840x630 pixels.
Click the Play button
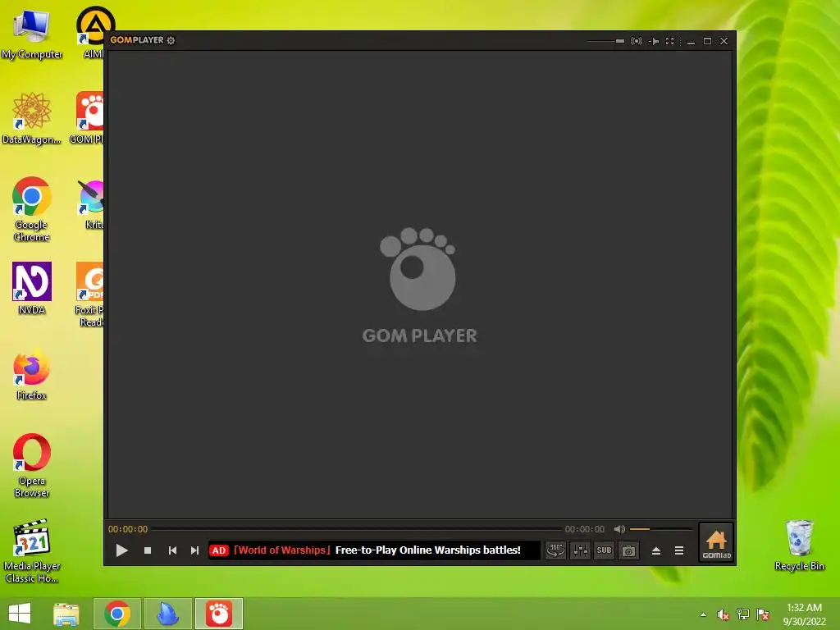pyautogui.click(x=121, y=550)
